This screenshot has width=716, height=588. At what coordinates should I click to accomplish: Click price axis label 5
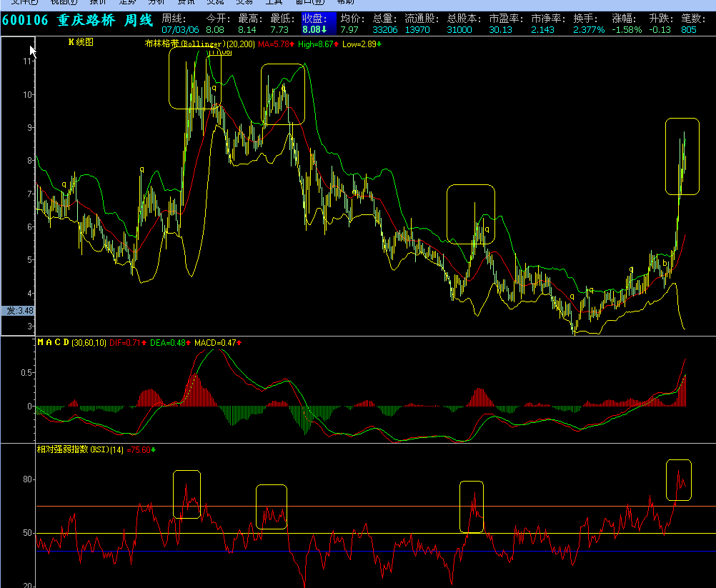30,260
